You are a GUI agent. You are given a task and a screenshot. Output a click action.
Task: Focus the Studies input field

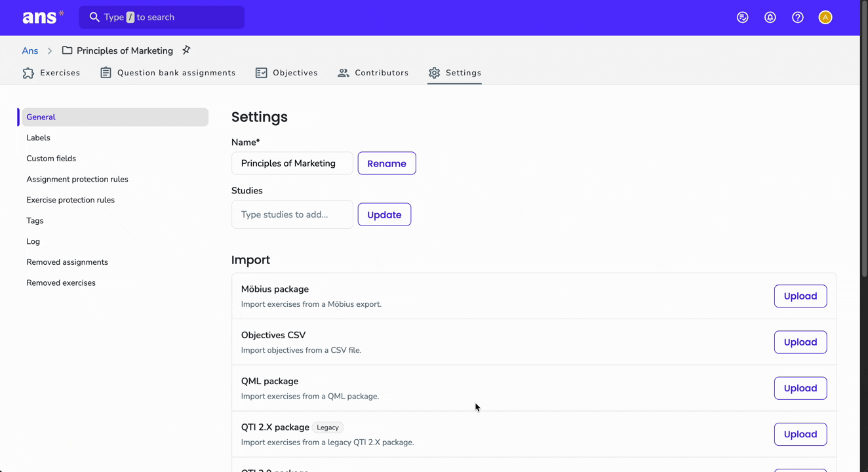[292, 214]
